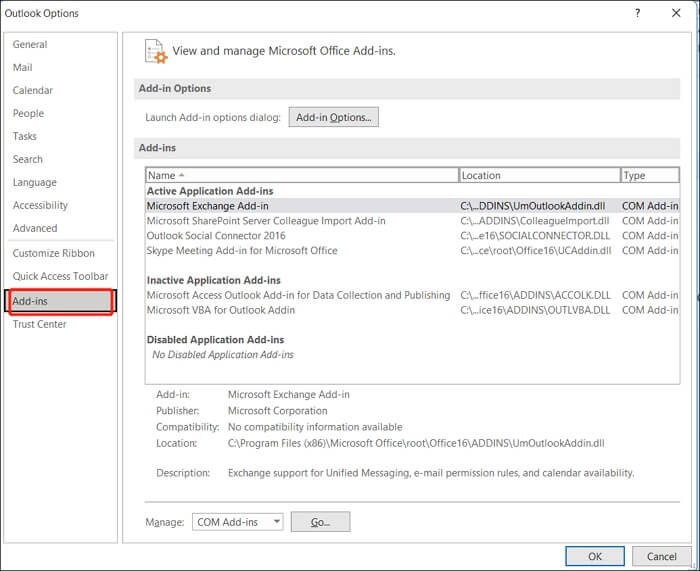Open the Advanced options page
Image resolution: width=700 pixels, height=571 pixels.
click(x=35, y=228)
